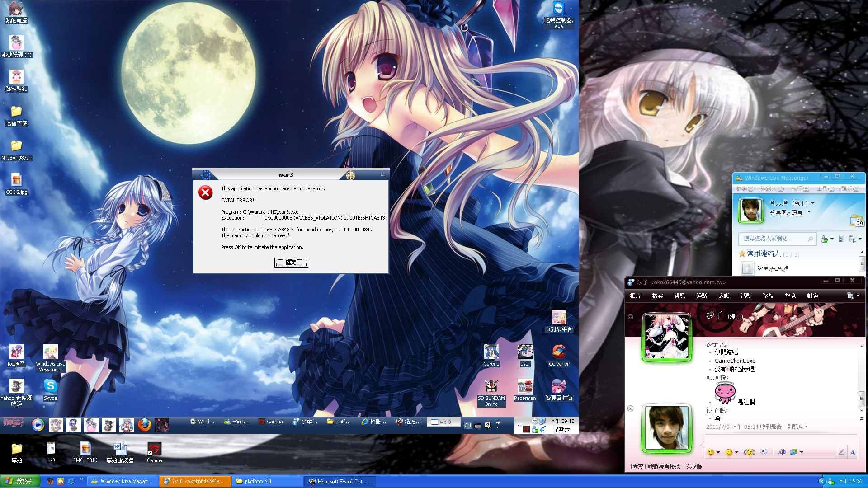Open 我的電腦 desktop icon
Screen dimensions: 868x488
coord(16,12)
